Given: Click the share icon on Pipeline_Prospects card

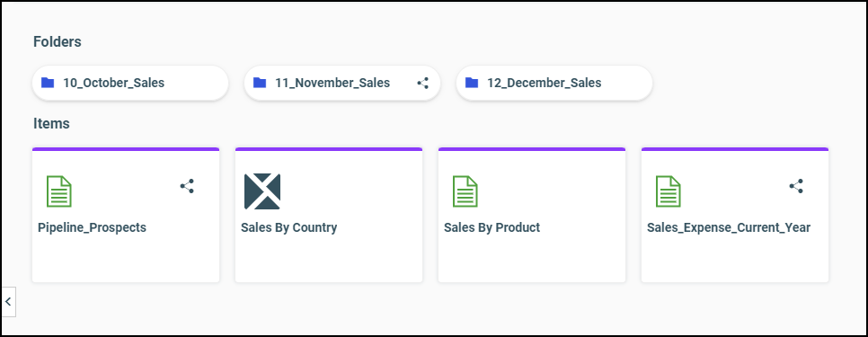Looking at the screenshot, I should (x=187, y=186).
